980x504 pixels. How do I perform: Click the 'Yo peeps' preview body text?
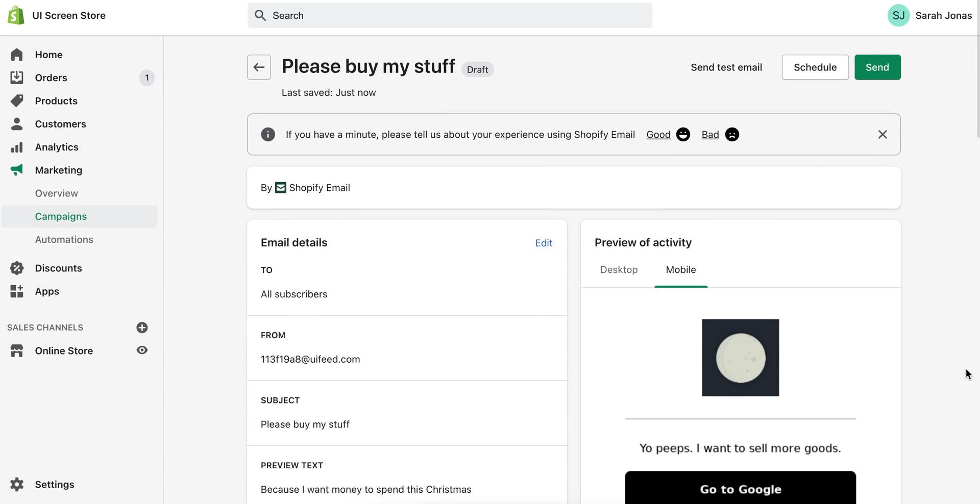pos(740,448)
